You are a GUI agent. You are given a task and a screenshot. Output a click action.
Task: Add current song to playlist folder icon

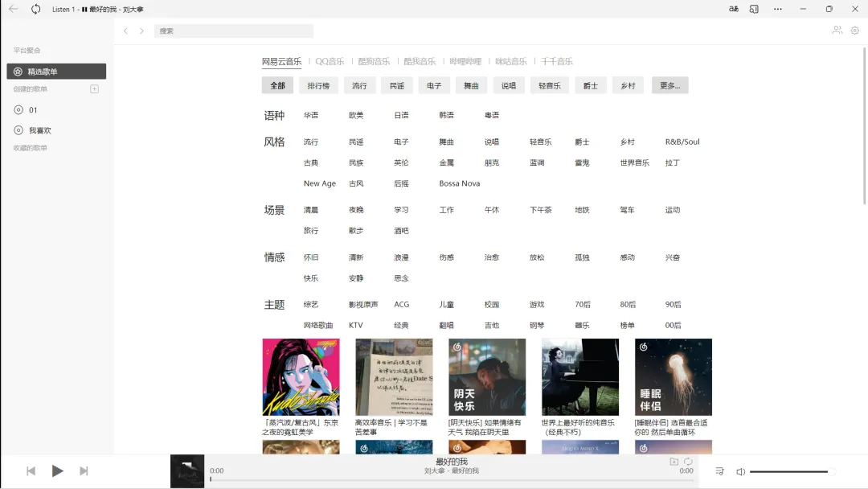[674, 462]
